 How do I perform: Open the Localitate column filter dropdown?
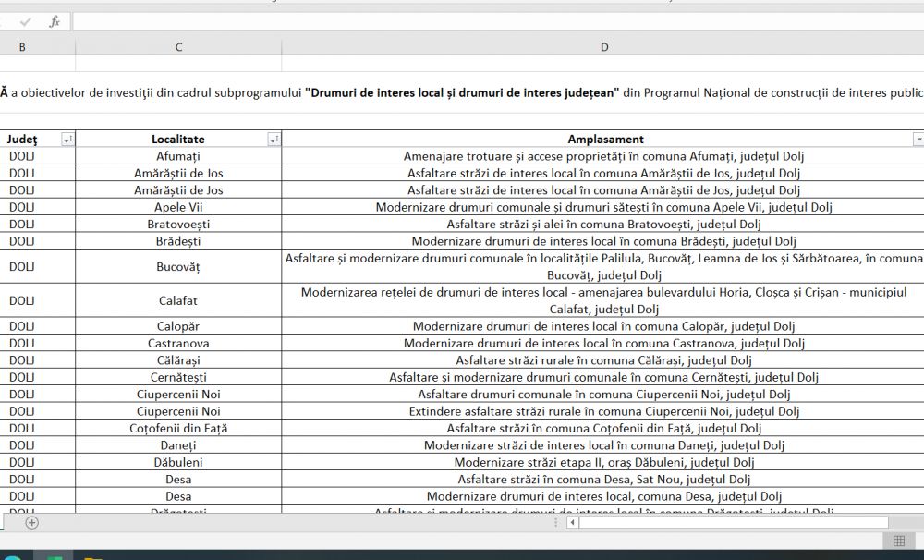(x=274, y=139)
